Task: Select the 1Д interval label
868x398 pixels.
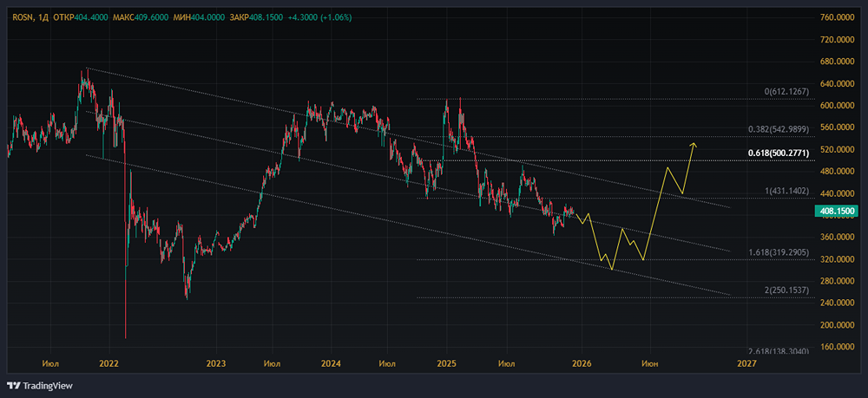Action: (42, 18)
